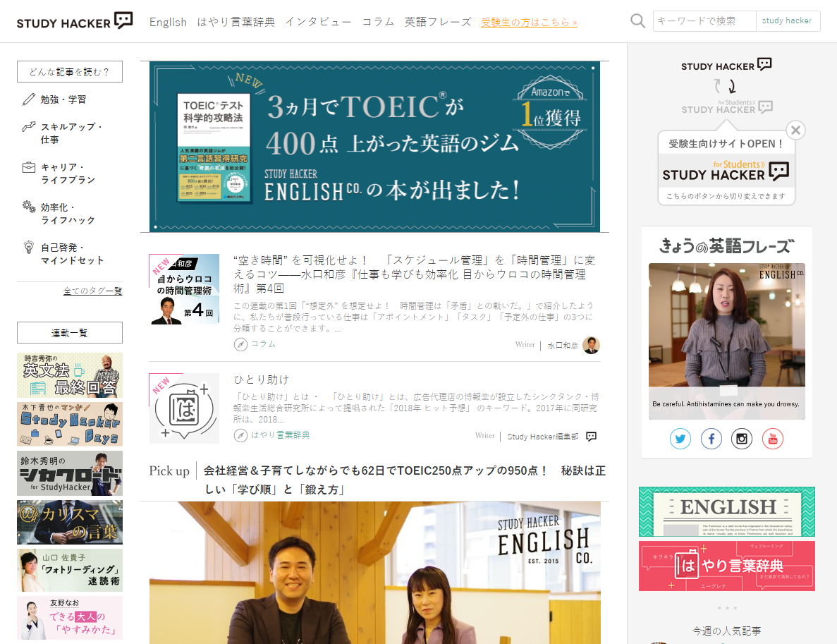This screenshot has height=644, width=837.
Task: Open コラム in top navigation
Action: coord(378,22)
